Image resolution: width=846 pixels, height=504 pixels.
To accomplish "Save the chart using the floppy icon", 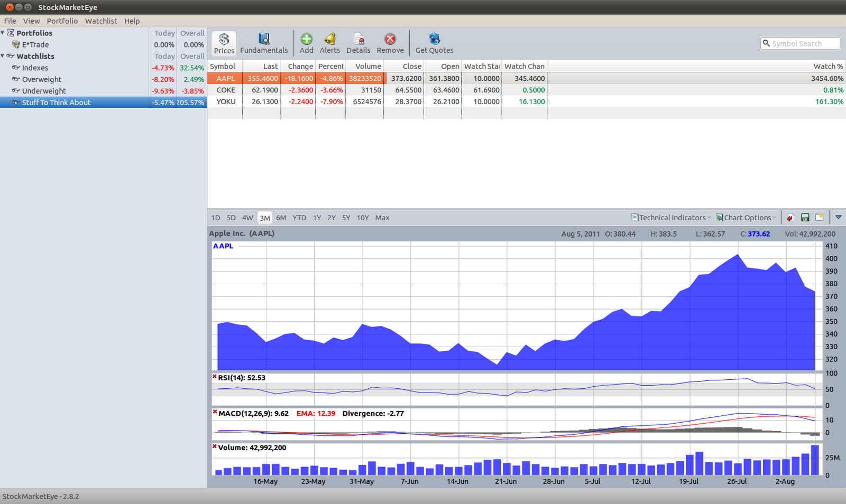I will point(805,218).
